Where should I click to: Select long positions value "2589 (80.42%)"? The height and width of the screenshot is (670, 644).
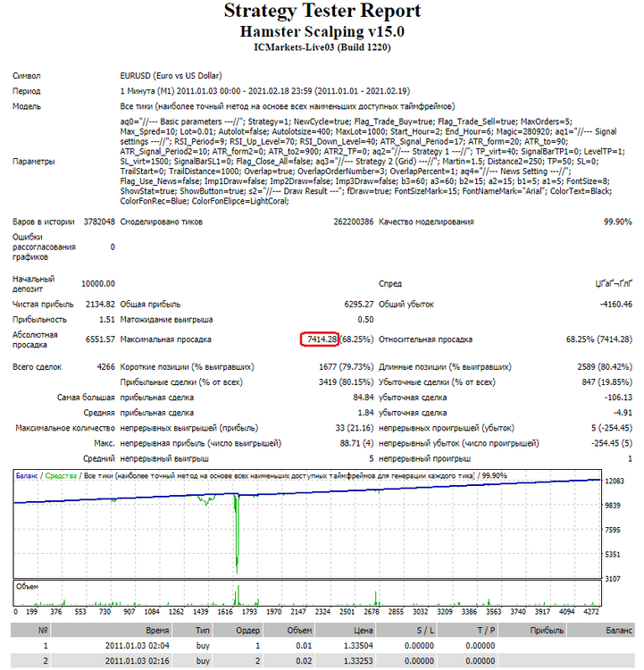605,367
